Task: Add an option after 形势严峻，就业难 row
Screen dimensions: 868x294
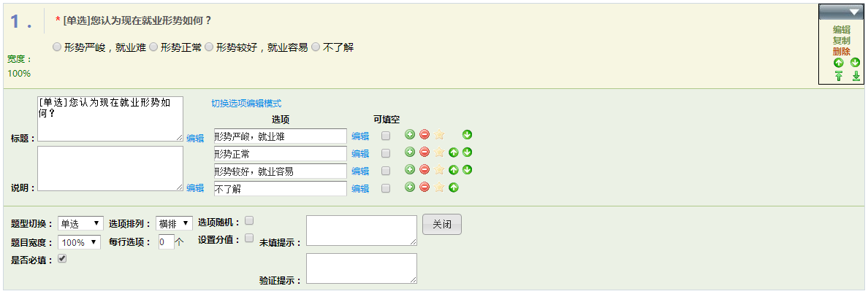Action: tap(410, 135)
